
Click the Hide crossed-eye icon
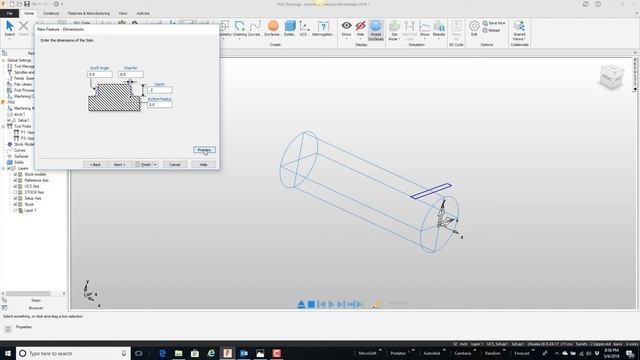coord(360,26)
